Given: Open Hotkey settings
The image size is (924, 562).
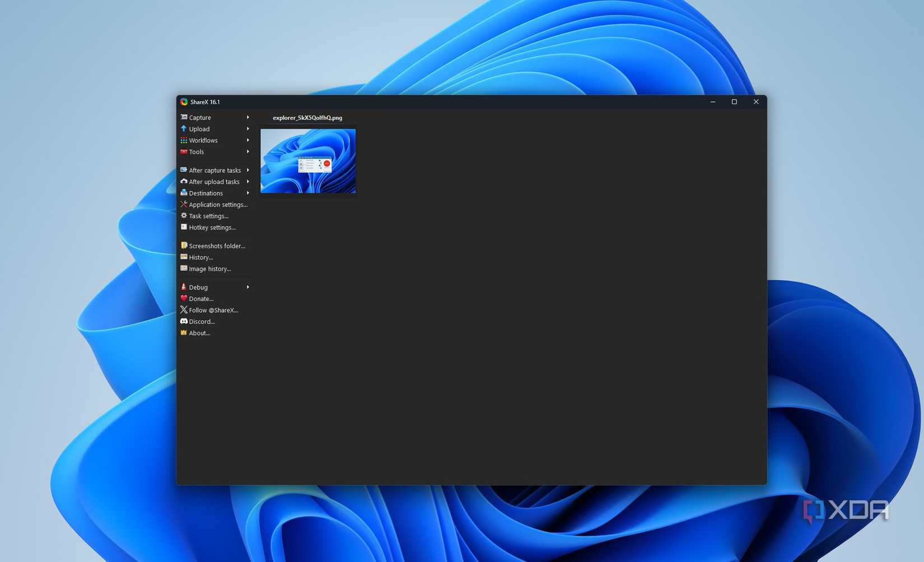Looking at the screenshot, I should click(215, 227).
